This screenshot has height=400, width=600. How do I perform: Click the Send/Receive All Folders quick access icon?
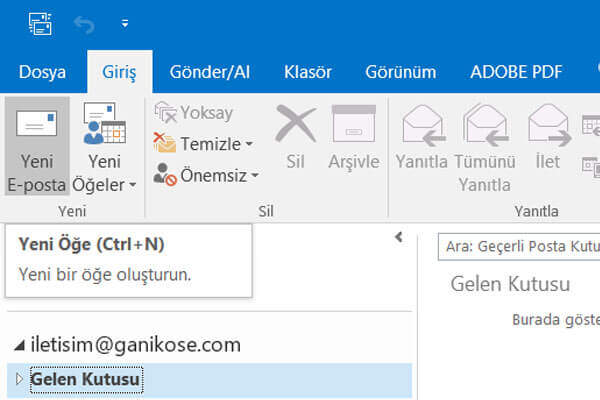(x=40, y=24)
